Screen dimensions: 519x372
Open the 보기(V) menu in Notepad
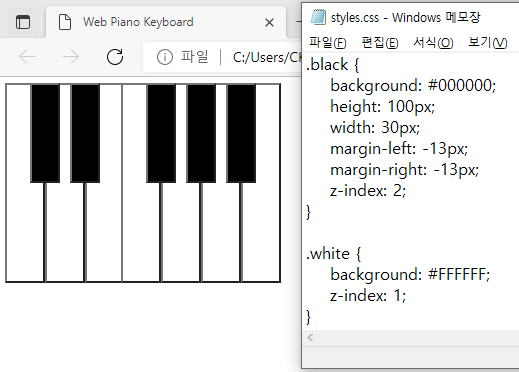click(487, 43)
